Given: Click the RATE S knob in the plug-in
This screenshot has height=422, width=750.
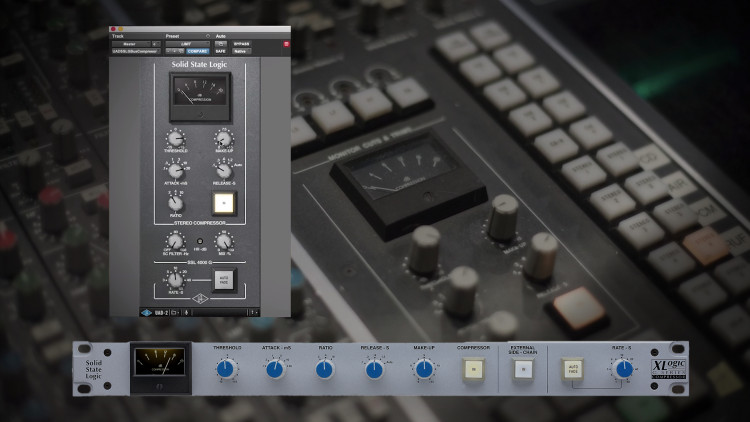Looking at the screenshot, I should (x=176, y=280).
